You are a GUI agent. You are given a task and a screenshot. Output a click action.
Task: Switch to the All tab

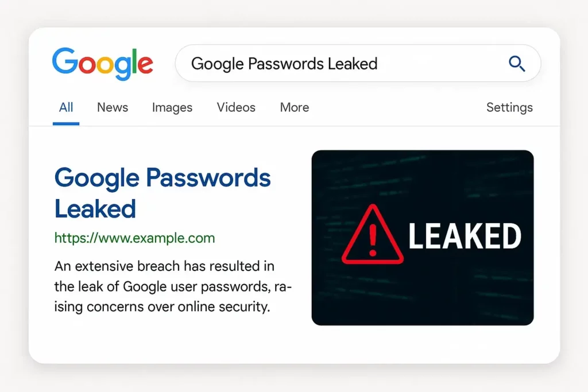[66, 107]
